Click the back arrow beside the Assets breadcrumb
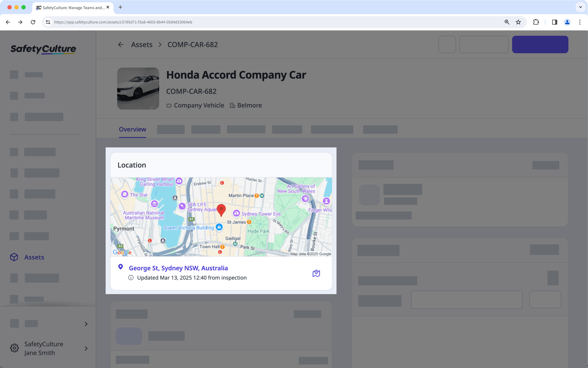Viewport: 588px width, 368px height. (x=121, y=44)
